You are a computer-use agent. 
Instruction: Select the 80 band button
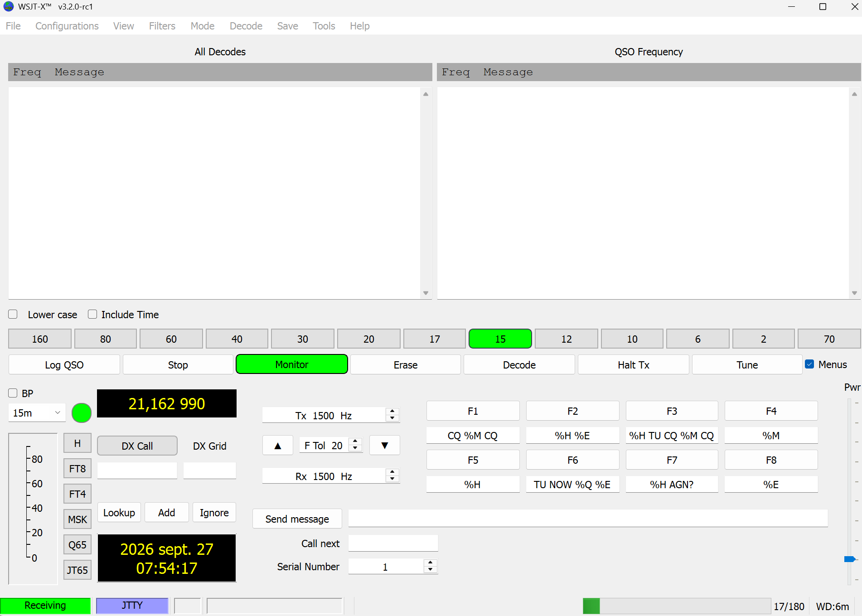tap(106, 339)
